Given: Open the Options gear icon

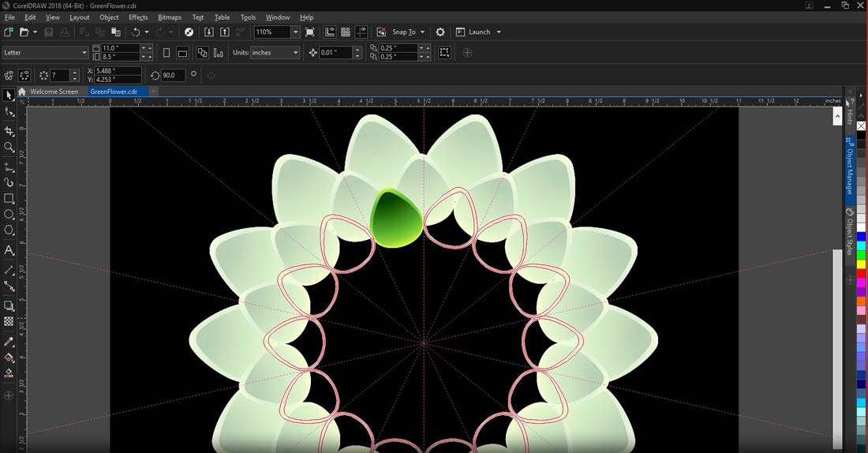Looking at the screenshot, I should (440, 32).
